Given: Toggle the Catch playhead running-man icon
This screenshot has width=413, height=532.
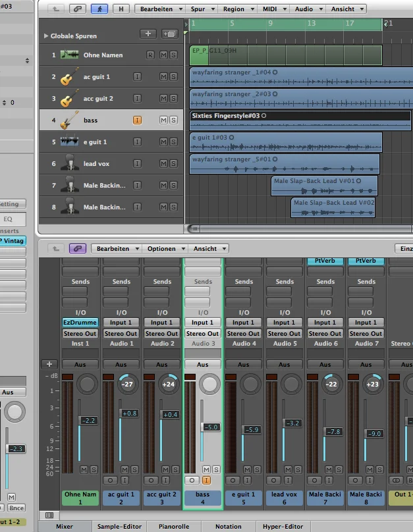Looking at the screenshot, I should [x=100, y=9].
